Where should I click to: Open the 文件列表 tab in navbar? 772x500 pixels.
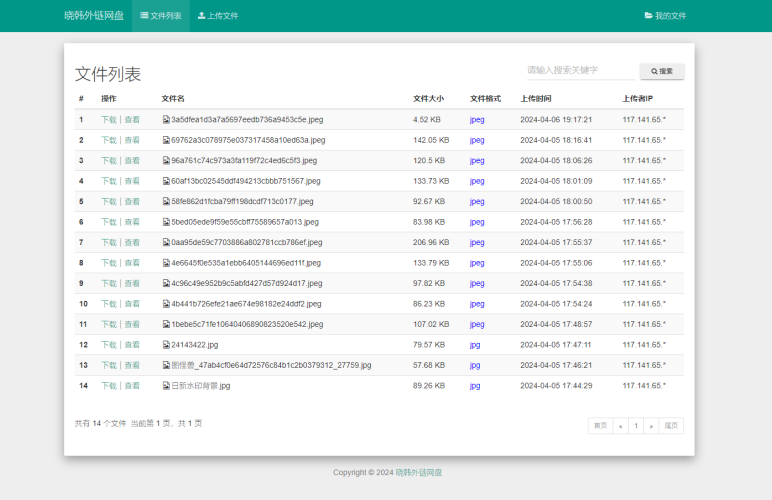pos(161,16)
